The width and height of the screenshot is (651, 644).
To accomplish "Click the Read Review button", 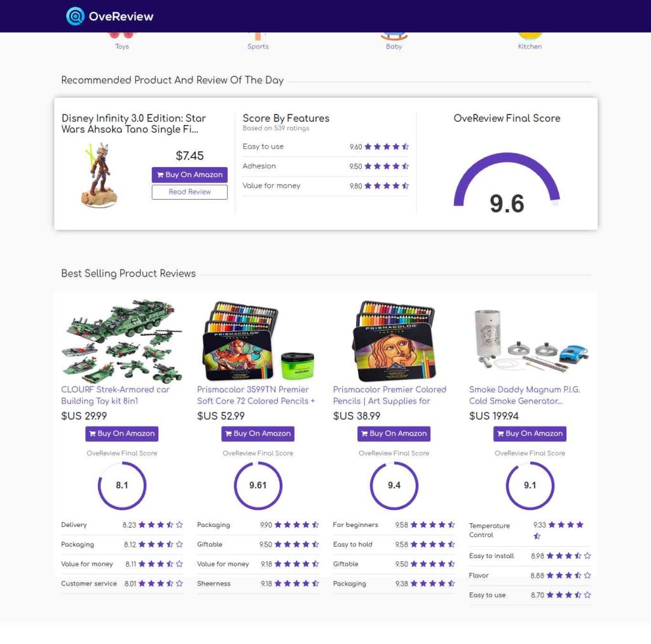I will click(x=189, y=192).
